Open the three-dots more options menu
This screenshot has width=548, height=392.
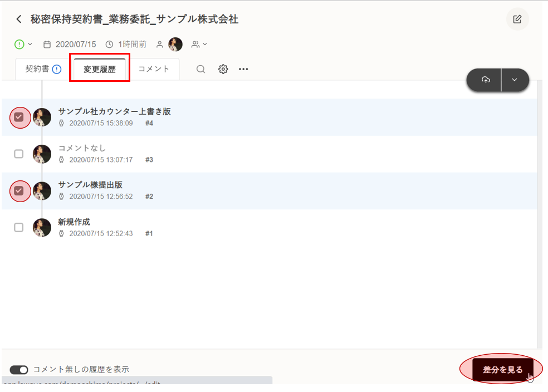(x=243, y=69)
